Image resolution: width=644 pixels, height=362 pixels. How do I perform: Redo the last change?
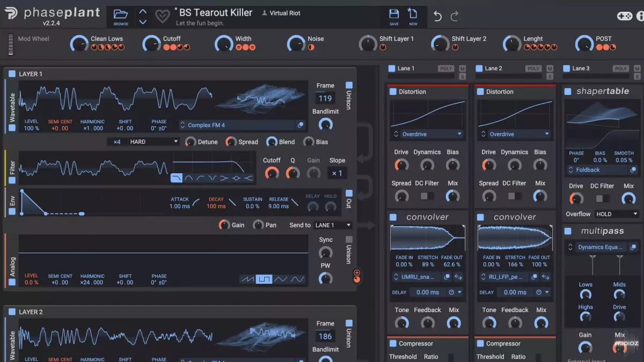pyautogui.click(x=455, y=16)
